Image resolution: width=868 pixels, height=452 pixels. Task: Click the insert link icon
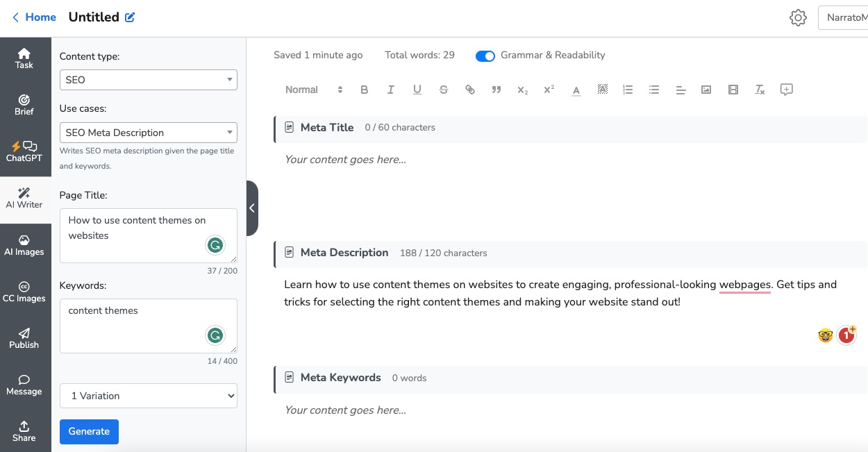click(x=470, y=90)
